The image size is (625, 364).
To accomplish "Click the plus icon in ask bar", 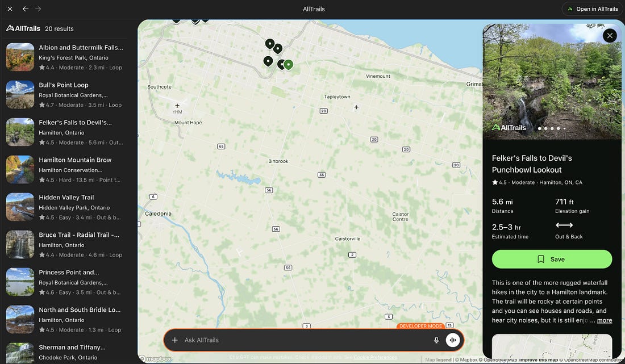I will coord(174,340).
